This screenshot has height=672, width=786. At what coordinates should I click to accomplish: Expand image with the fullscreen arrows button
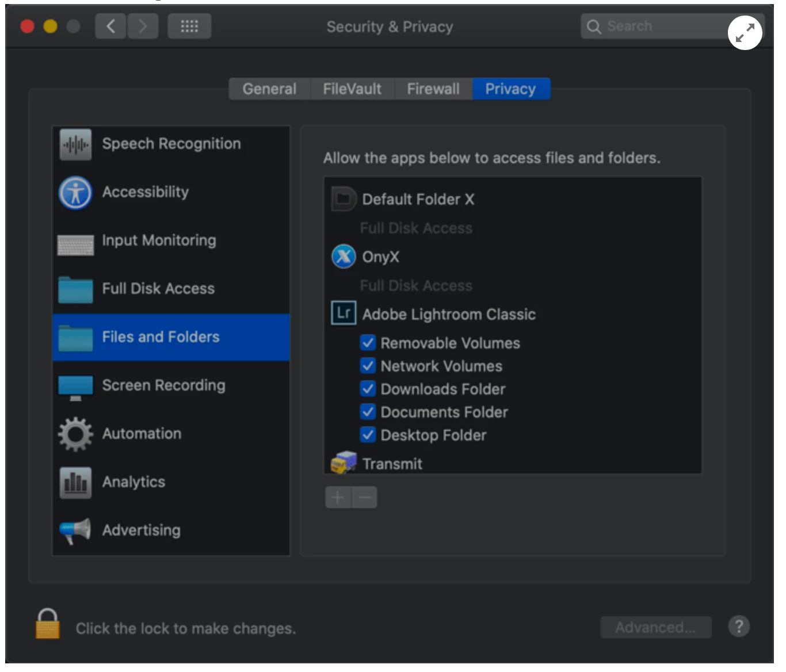pyautogui.click(x=745, y=33)
